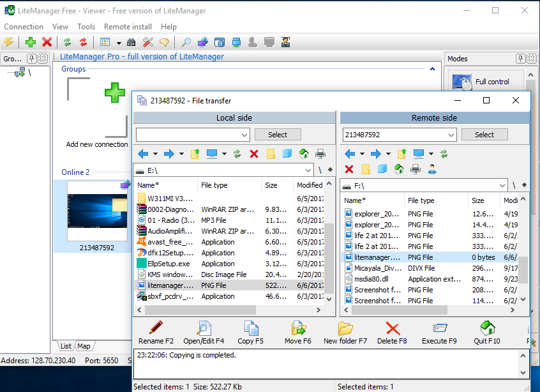Click the Move F6 button

(298, 333)
